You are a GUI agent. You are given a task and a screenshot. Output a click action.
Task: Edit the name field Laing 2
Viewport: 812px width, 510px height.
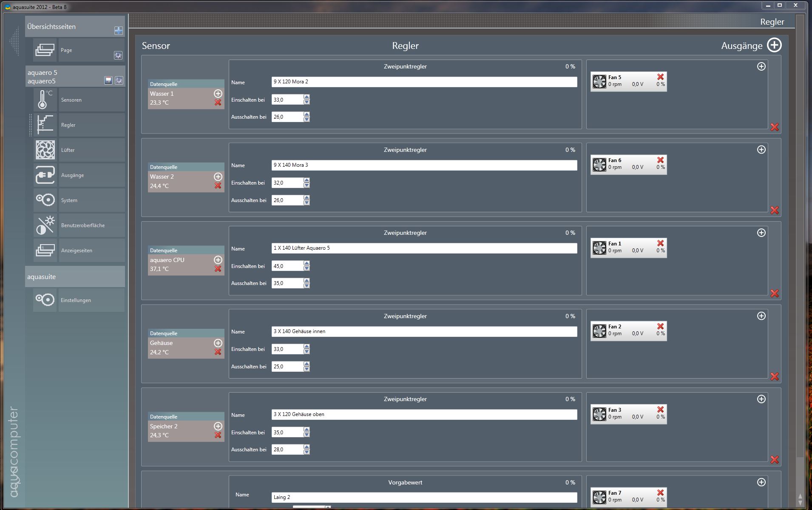[424, 497]
